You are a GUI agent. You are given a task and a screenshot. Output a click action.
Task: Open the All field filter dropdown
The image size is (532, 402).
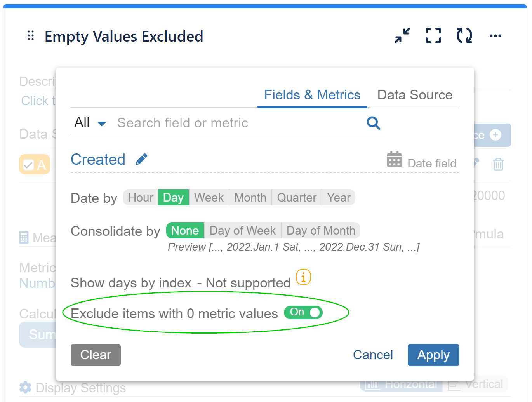90,122
